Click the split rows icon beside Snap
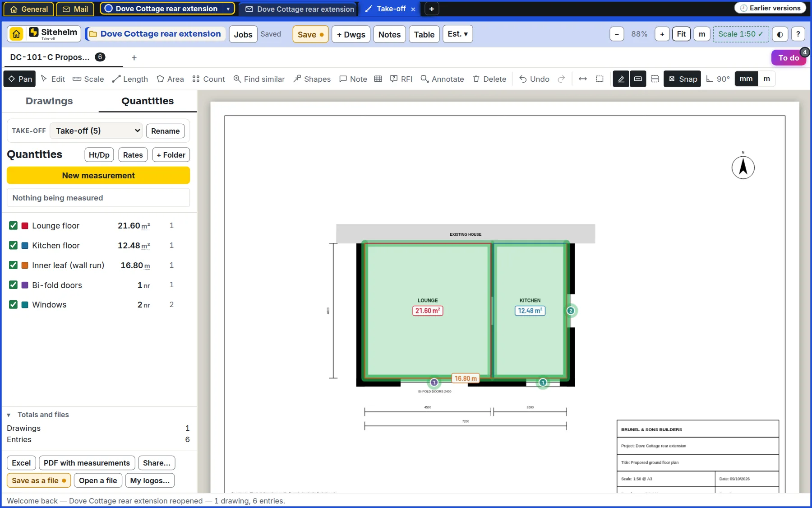The image size is (812, 508). [655, 79]
